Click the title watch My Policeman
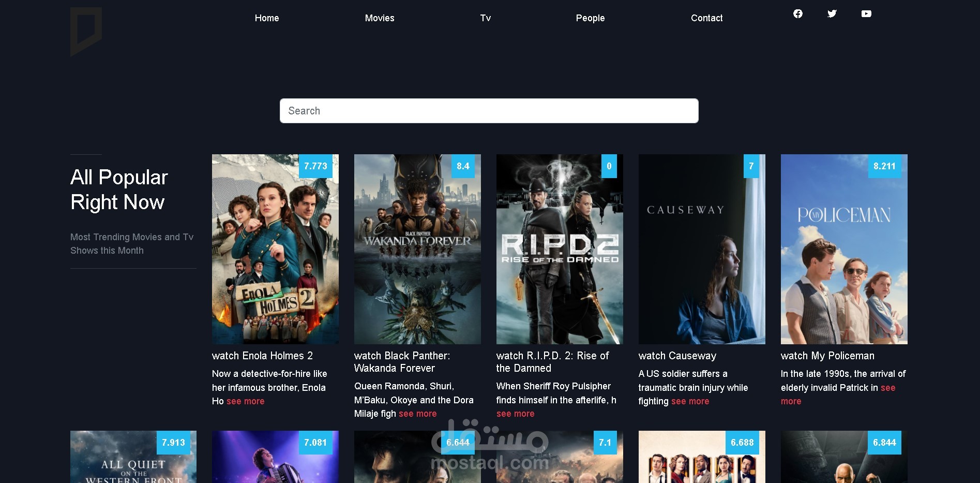The image size is (980, 483). point(827,356)
